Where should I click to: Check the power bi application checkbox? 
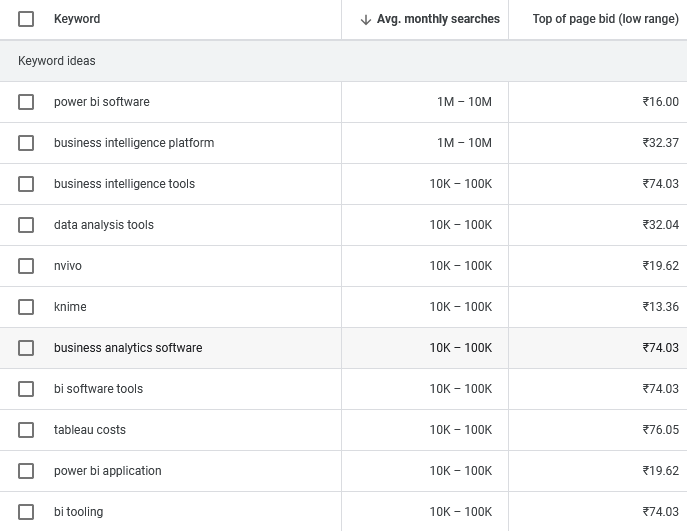[x=26, y=471]
